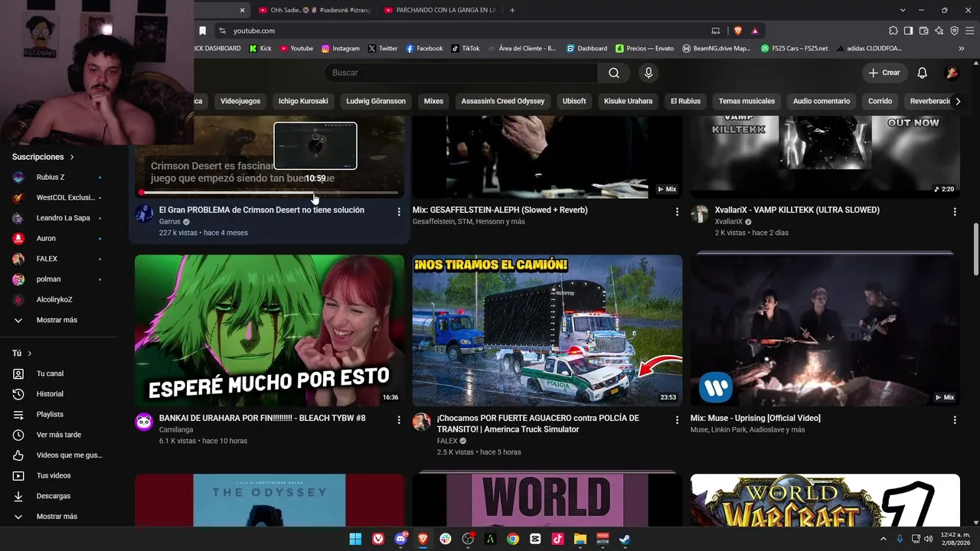980x551 pixels.
Task: Open options for Mix: Muse - Uprising
Action: click(955, 419)
